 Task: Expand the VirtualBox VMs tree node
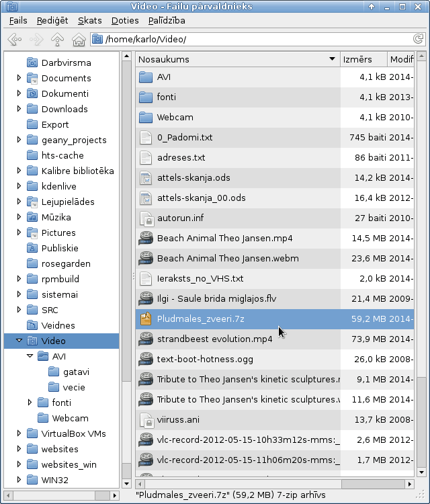(x=19, y=433)
